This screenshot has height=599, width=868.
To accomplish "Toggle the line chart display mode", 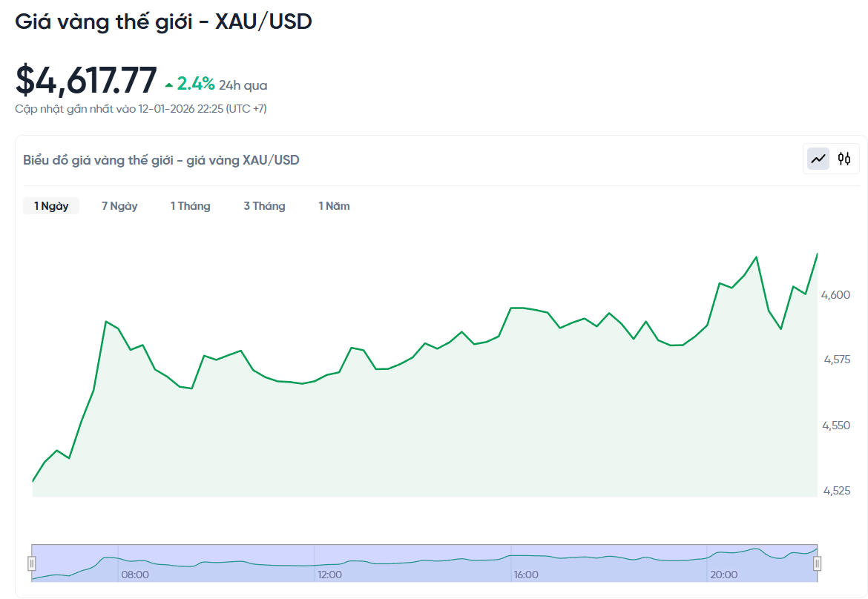I will click(818, 158).
